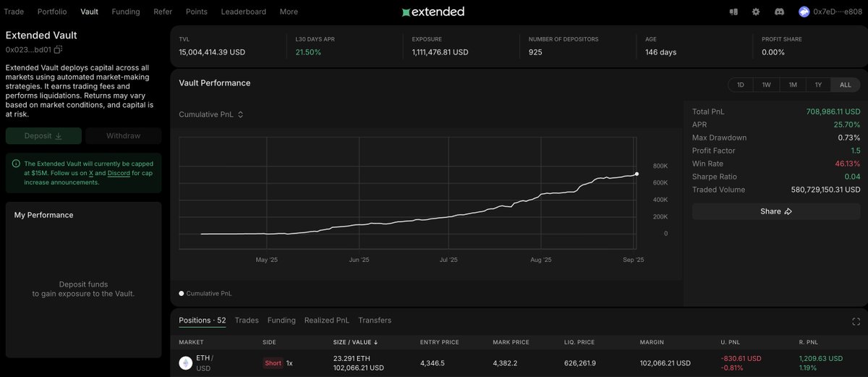Click the Deposit button
868x377 pixels.
[x=43, y=135]
